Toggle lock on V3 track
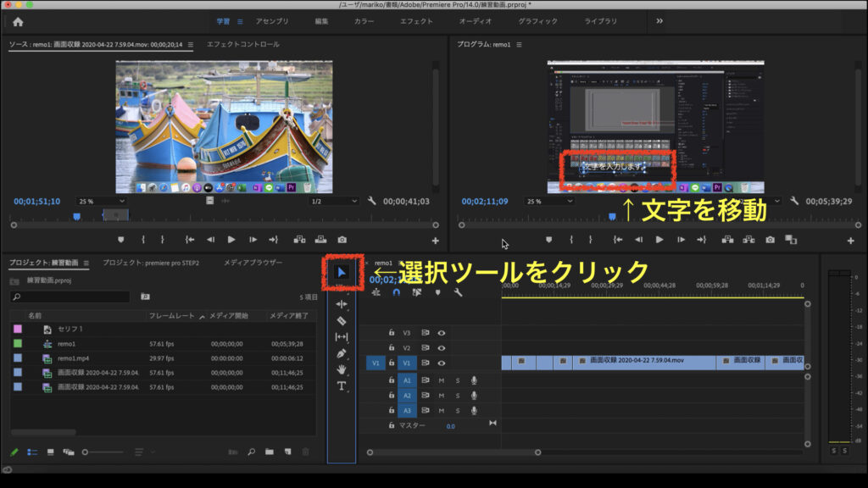The width and height of the screenshot is (868, 488). (392, 332)
